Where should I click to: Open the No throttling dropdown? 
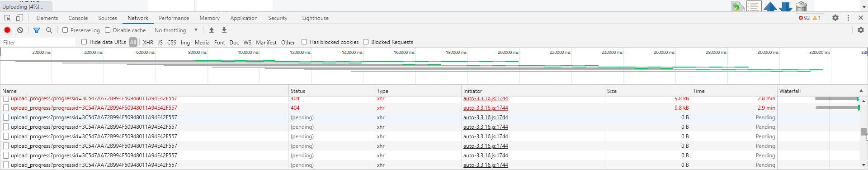(x=176, y=30)
